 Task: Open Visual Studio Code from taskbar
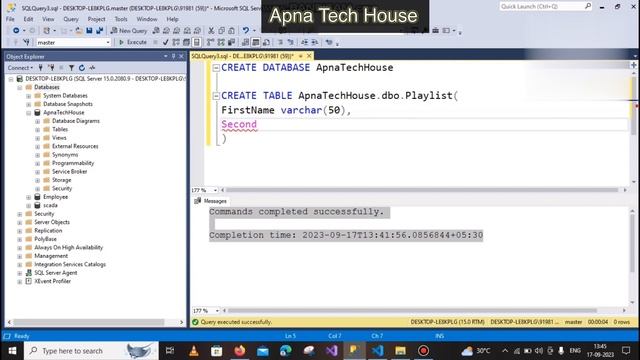[x=378, y=351]
